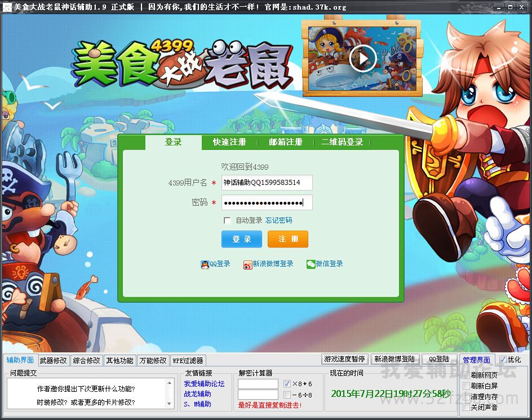The width and height of the screenshot is (532, 420).
Task: Enable the 关闭声音 checkbox
Action: click(x=467, y=407)
